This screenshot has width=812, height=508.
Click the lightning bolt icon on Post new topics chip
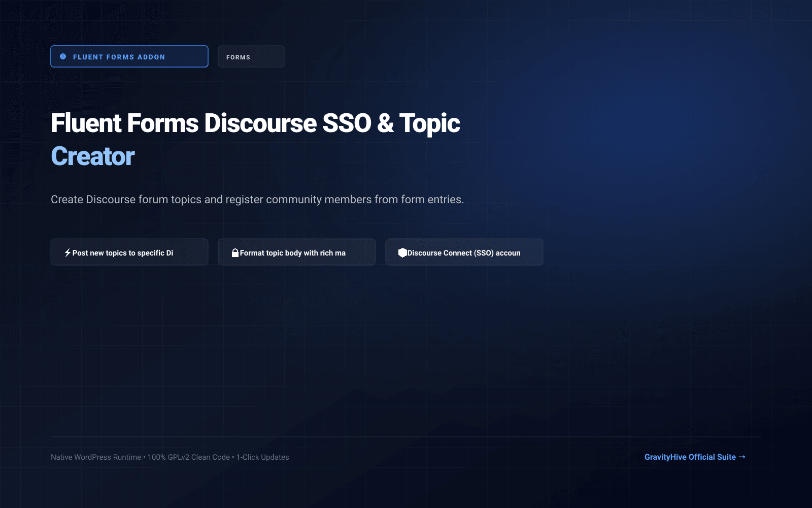(x=67, y=252)
